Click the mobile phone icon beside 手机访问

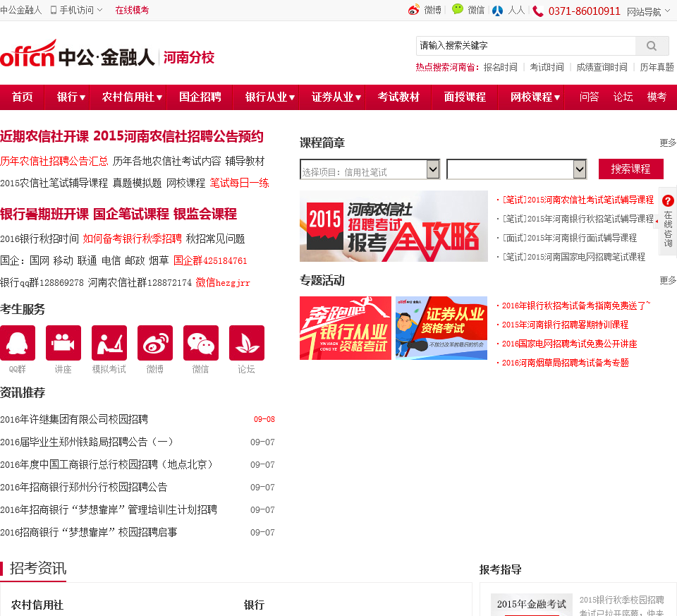tap(54, 10)
